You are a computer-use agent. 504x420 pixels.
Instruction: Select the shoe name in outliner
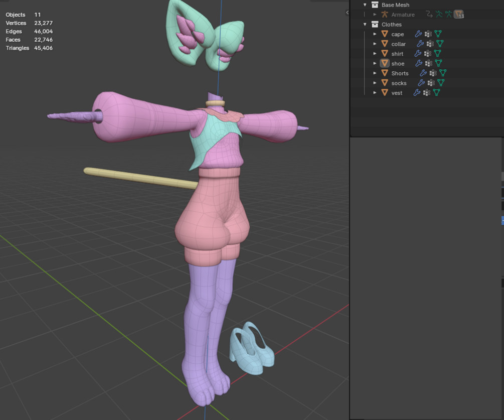coord(398,64)
